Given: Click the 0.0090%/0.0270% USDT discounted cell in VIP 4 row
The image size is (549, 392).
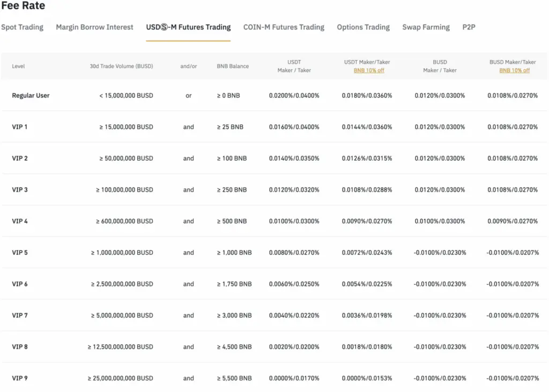Looking at the screenshot, I should coord(367,221).
